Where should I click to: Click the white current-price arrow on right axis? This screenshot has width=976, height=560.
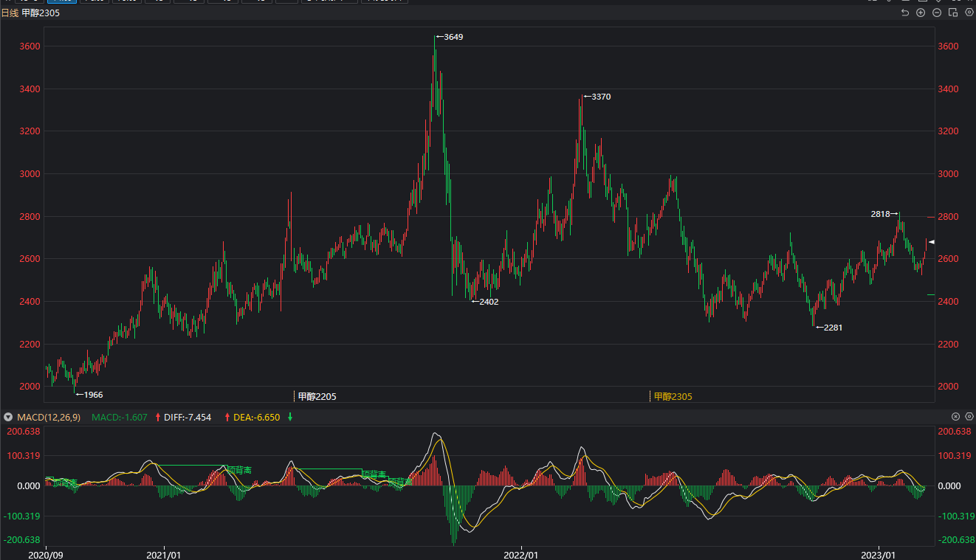(x=932, y=242)
